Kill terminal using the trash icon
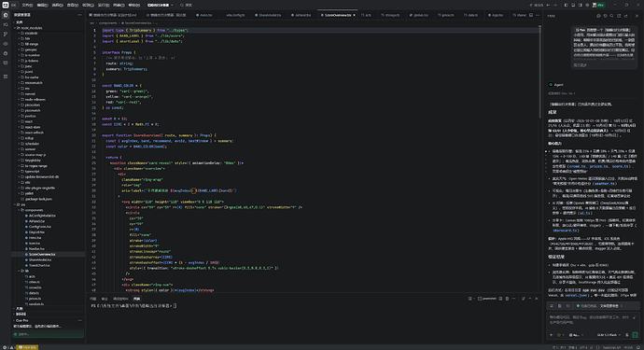Screen dimensions: 644x350 pyautogui.click(x=507, y=299)
